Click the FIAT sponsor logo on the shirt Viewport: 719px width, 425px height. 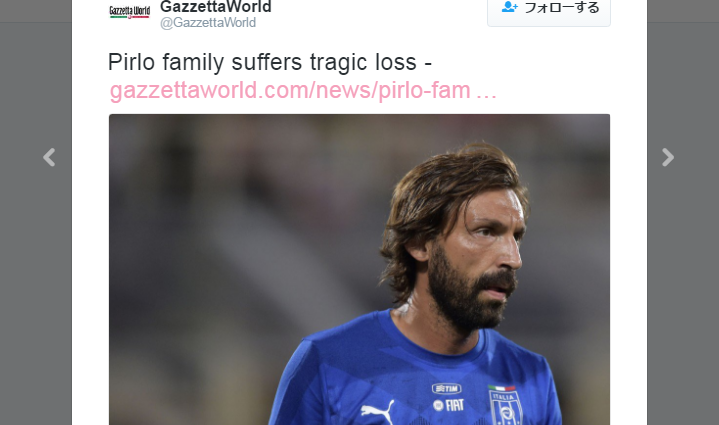point(449,405)
